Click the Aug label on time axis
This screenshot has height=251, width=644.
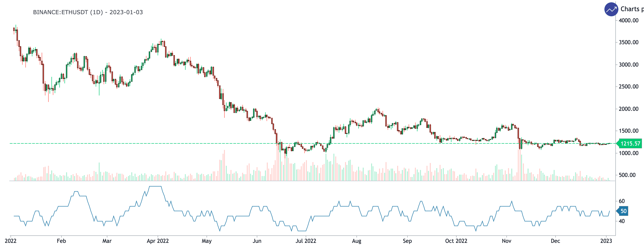click(356, 241)
